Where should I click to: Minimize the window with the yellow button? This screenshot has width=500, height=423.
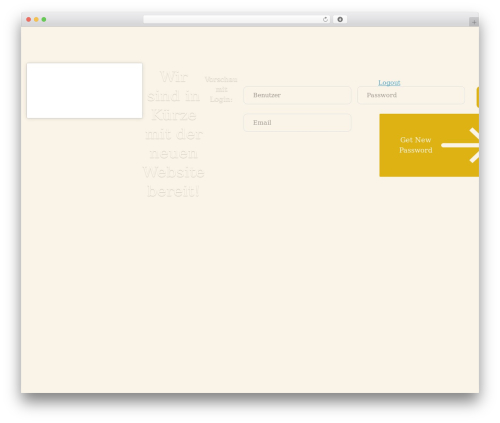(x=36, y=20)
